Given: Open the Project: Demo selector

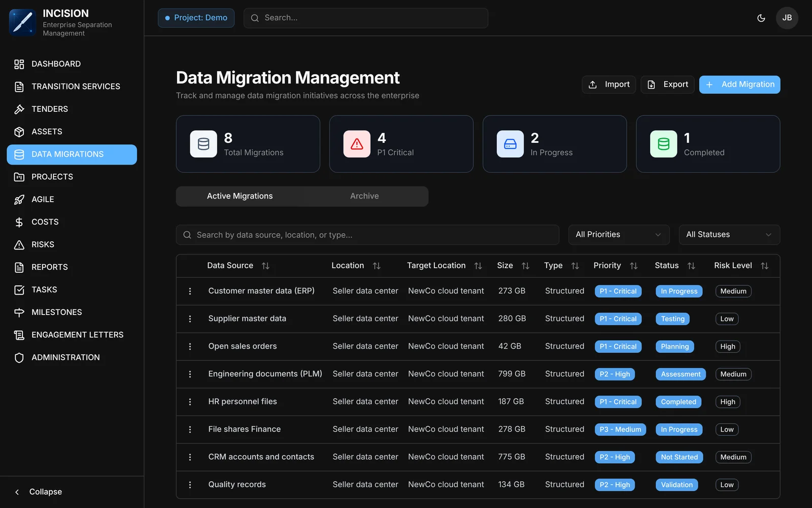Looking at the screenshot, I should pyautogui.click(x=196, y=18).
